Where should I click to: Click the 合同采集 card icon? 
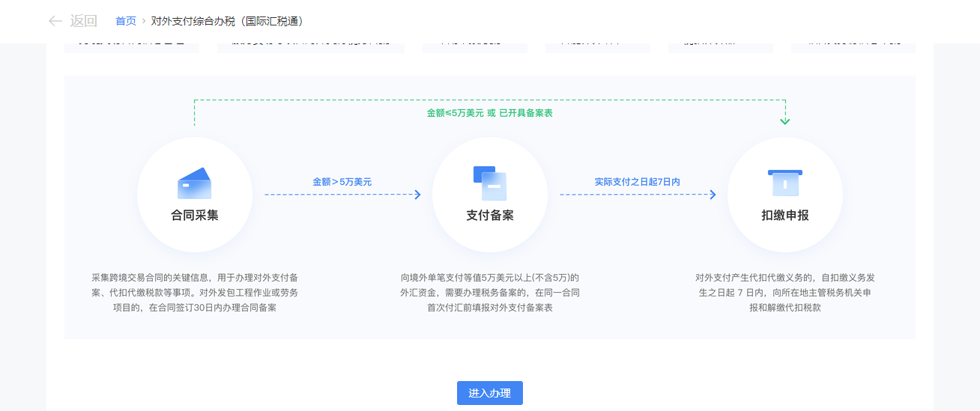(x=194, y=183)
